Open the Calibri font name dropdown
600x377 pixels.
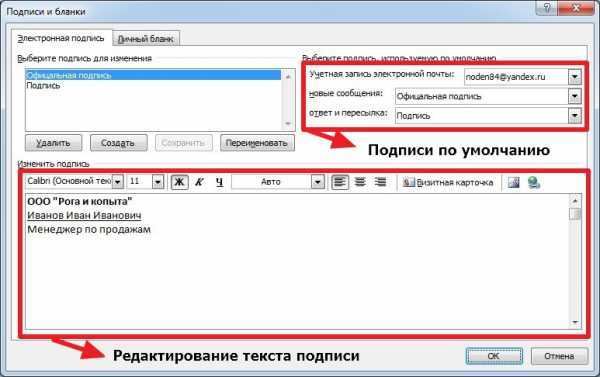coord(118,182)
